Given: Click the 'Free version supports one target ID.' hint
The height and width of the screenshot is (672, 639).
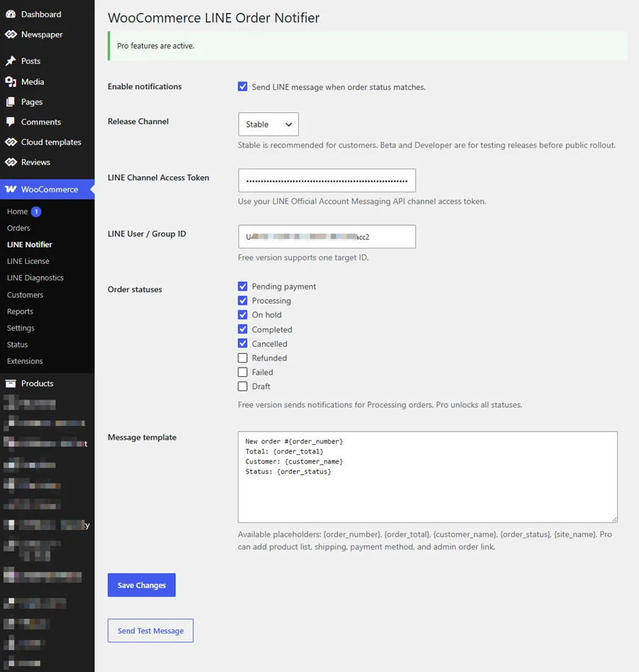Looking at the screenshot, I should 303,258.
